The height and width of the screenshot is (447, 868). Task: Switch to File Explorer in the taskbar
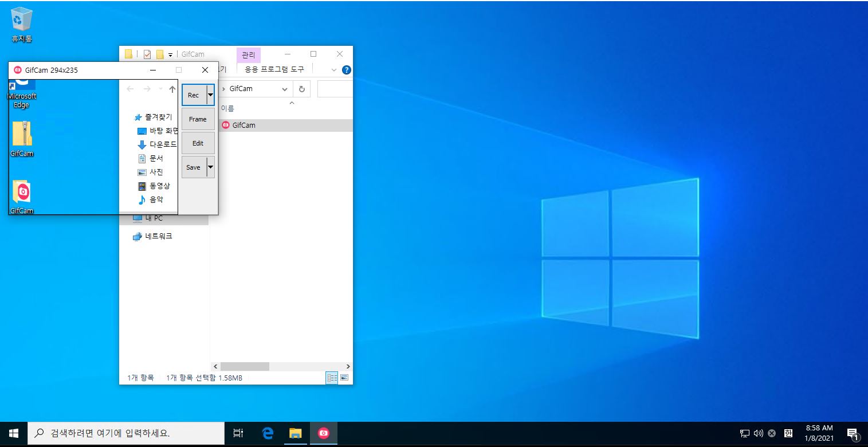(296, 434)
